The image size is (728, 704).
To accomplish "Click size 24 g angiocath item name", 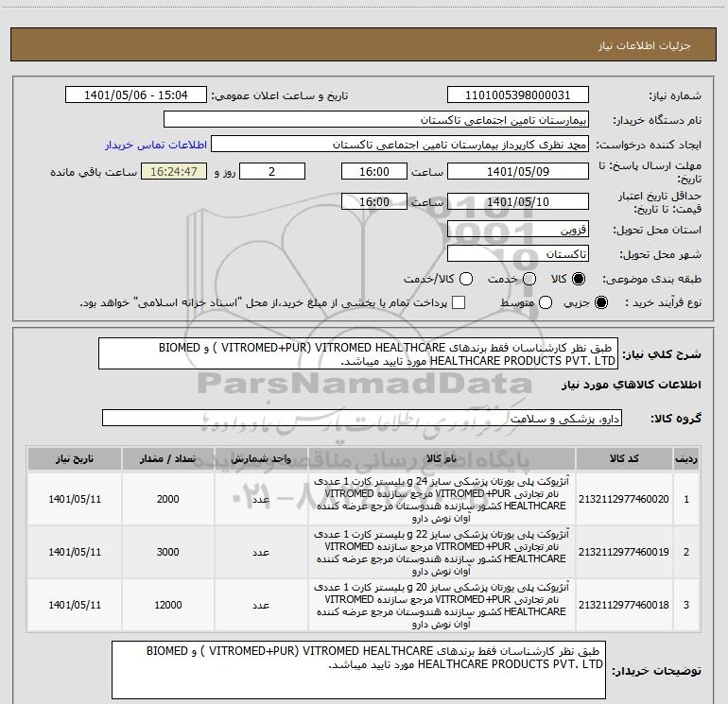I will click(x=442, y=499).
